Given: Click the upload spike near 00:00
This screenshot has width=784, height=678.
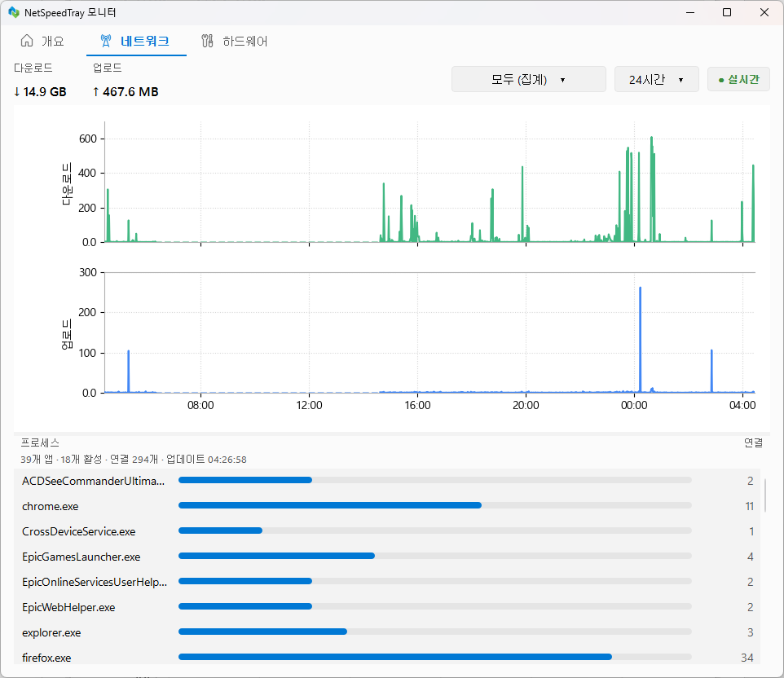Looking at the screenshot, I should 640,340.
